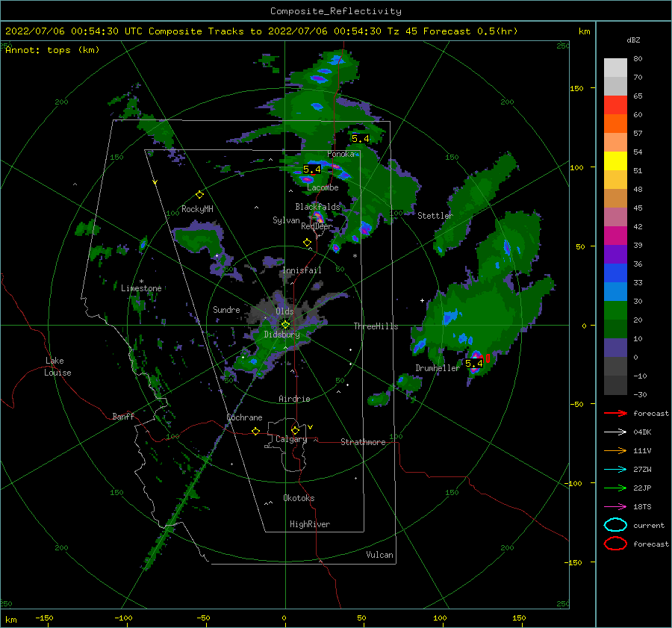Click the Didsbury city label
Viewport: 672px width, 628px height.
click(281, 335)
